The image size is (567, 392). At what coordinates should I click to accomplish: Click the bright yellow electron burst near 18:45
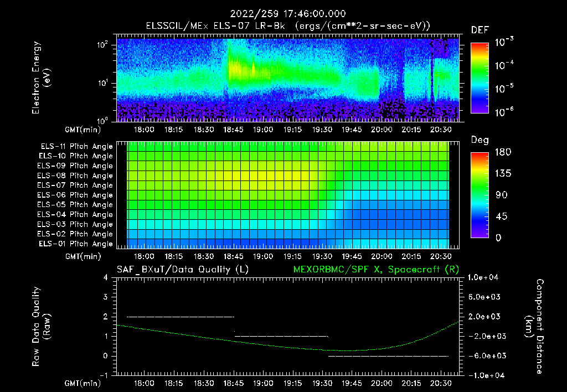tap(236, 69)
